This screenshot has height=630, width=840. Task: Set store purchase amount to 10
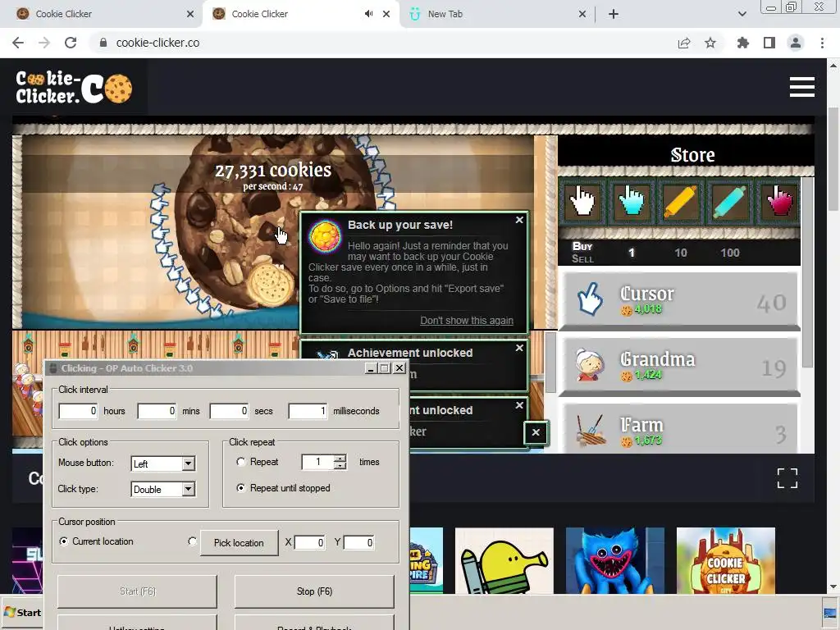tap(680, 253)
